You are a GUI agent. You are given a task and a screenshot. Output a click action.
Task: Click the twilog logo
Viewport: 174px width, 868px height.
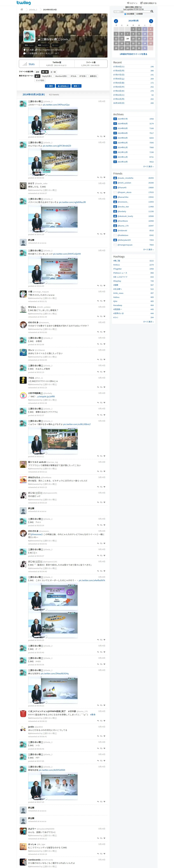[24, 3]
